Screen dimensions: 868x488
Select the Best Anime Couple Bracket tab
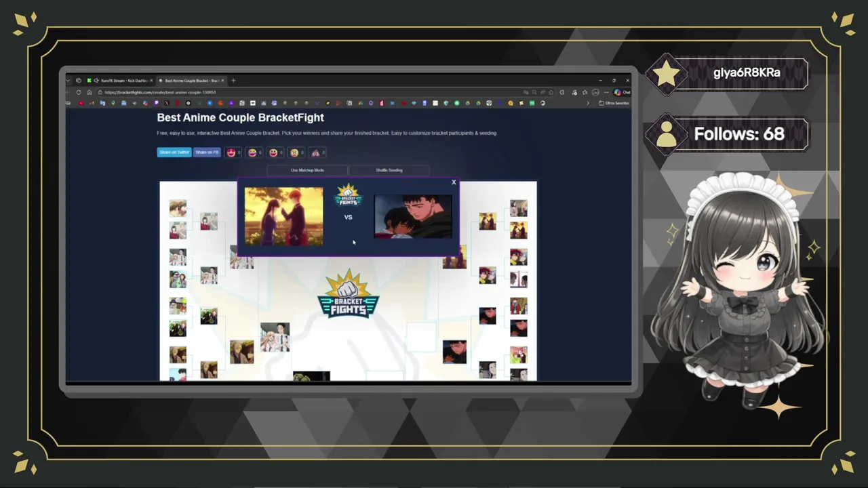click(191, 81)
